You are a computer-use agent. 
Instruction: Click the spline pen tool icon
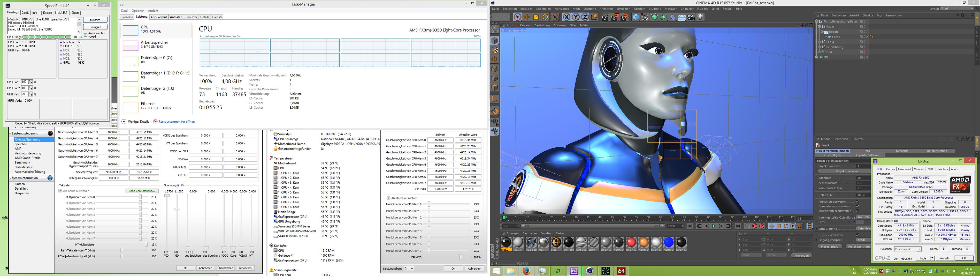645,17
